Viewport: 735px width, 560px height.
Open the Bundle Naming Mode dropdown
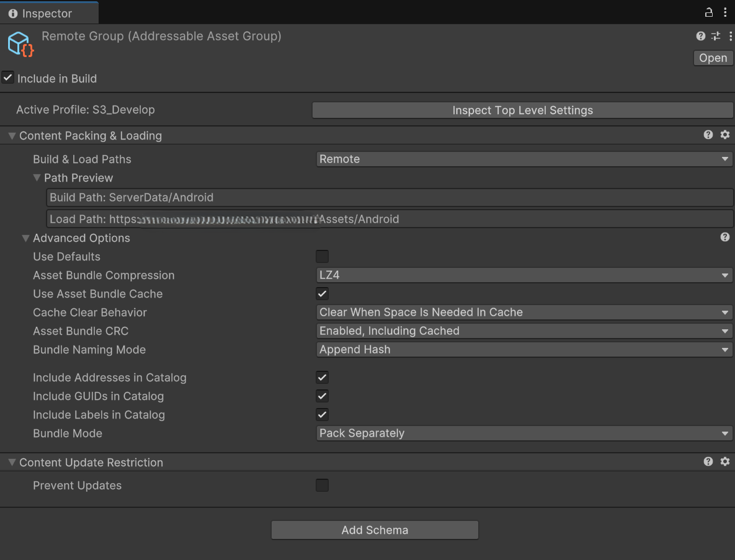[x=524, y=350]
